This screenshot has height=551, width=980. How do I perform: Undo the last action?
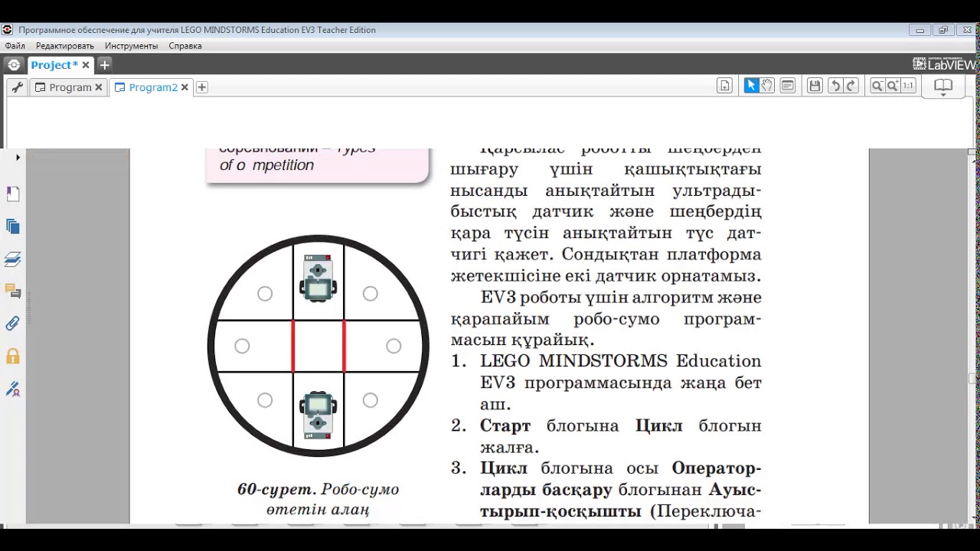pos(835,86)
